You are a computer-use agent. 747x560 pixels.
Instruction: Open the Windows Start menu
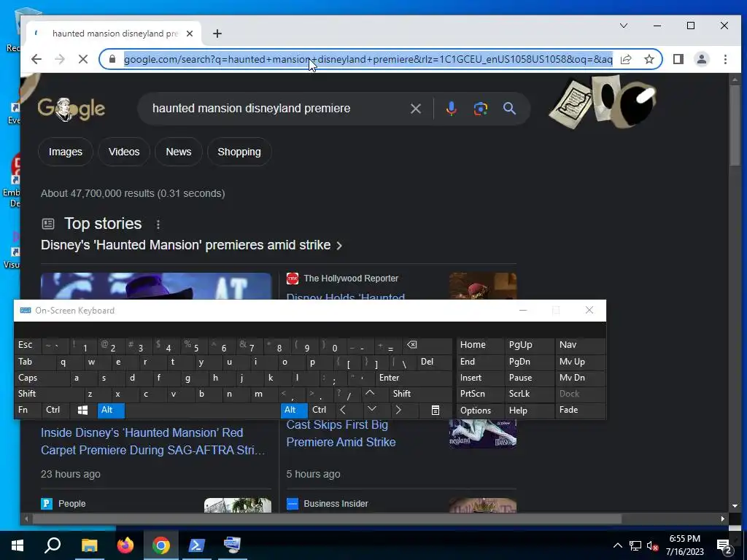[18, 545]
